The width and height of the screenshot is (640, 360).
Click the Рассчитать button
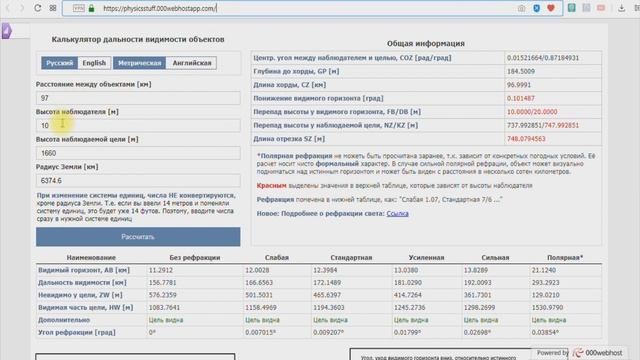click(138, 237)
